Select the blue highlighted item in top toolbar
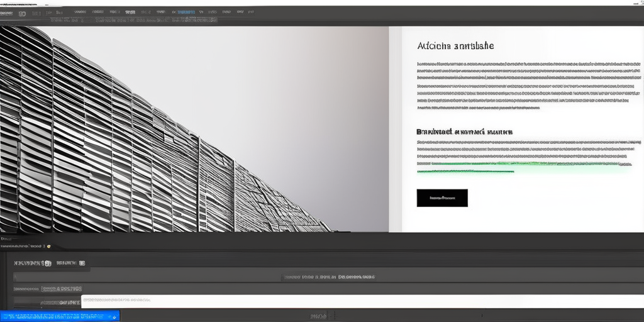644x322 pixels. [x=185, y=12]
